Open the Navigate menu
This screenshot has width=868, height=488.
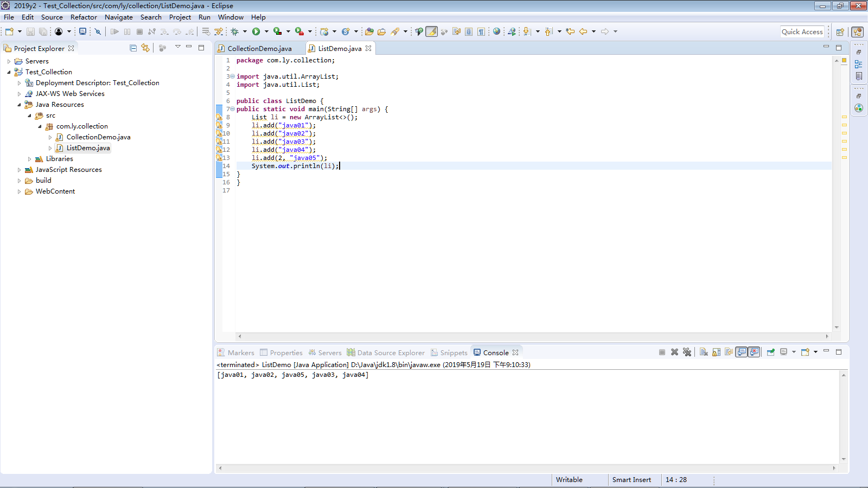(119, 17)
